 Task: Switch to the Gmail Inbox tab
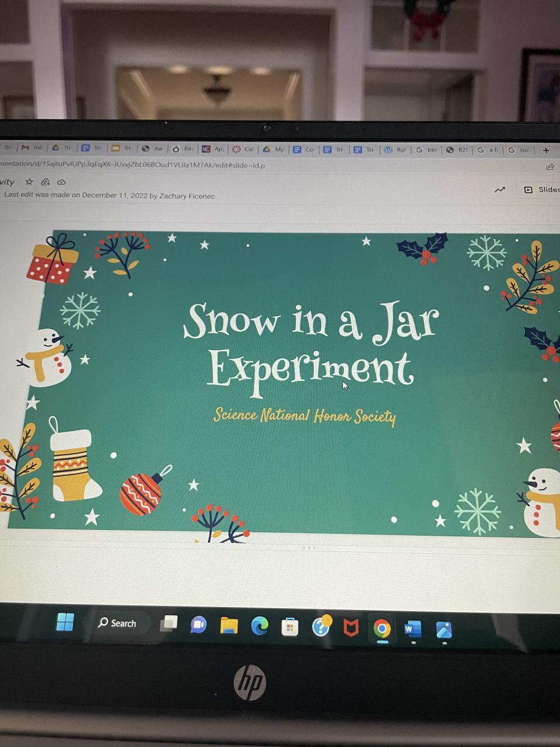click(x=33, y=148)
